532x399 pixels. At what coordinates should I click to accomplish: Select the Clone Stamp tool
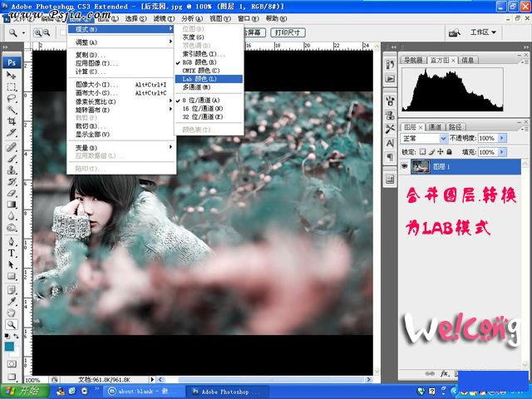[x=11, y=170]
